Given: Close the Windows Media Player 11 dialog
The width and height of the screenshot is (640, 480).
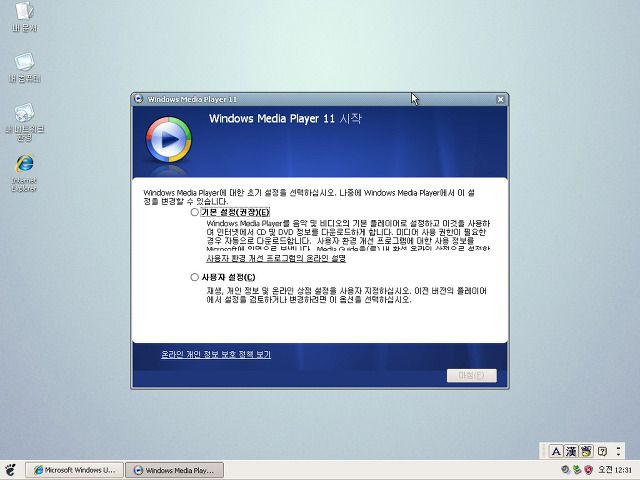Looking at the screenshot, I should pos(500,99).
